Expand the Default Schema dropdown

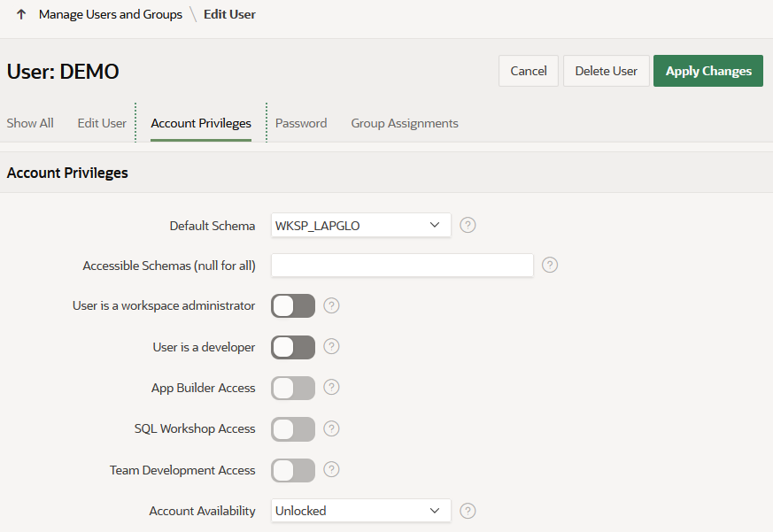pyautogui.click(x=360, y=226)
